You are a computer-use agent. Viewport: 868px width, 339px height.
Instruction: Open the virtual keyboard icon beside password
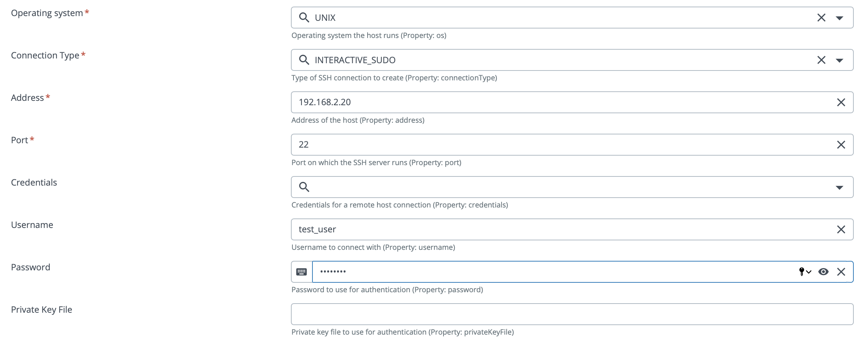tap(302, 272)
